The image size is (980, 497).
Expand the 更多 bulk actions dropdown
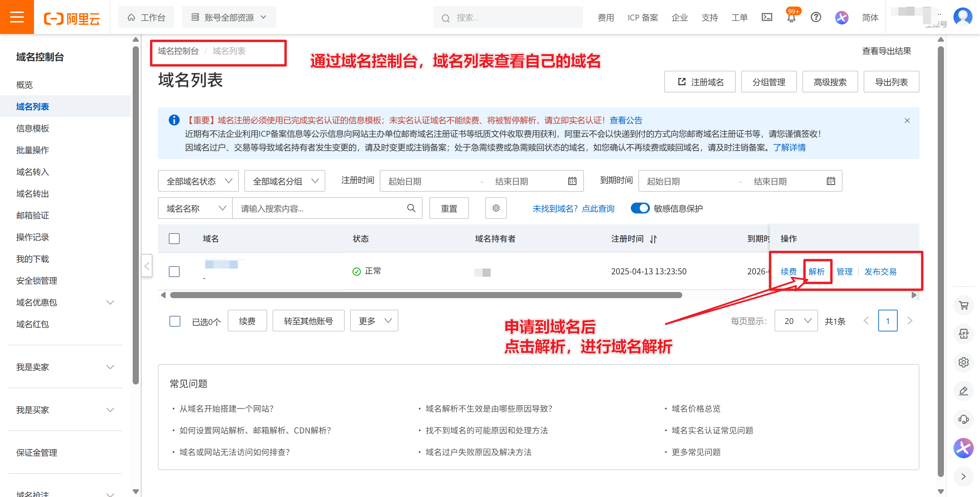point(374,321)
